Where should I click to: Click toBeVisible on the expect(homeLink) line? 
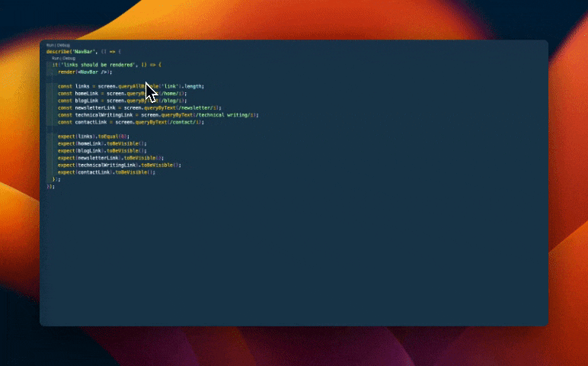(x=123, y=143)
